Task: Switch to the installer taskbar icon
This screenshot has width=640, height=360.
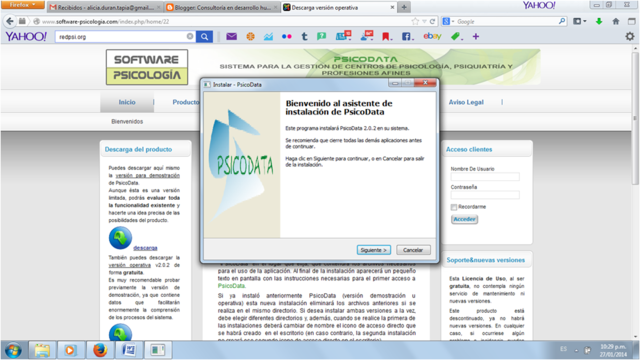Action: (x=158, y=350)
